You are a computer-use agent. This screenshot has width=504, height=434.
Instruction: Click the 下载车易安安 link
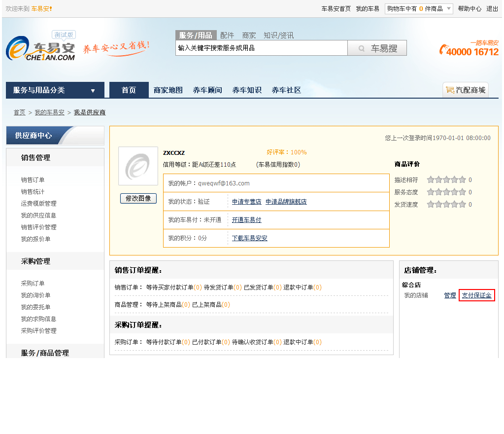(249, 238)
